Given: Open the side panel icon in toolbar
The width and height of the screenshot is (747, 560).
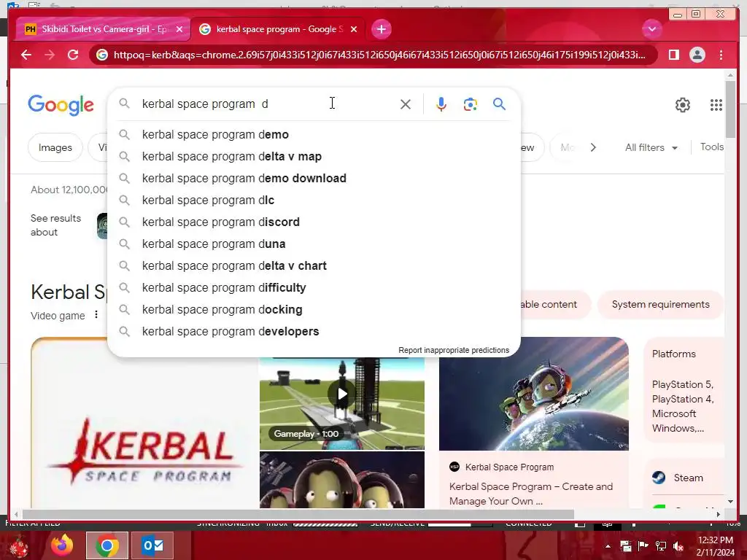Looking at the screenshot, I should pyautogui.click(x=673, y=55).
